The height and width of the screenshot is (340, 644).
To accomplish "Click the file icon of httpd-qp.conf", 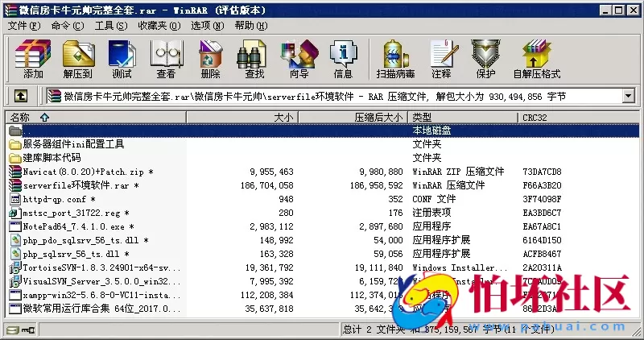I will [x=15, y=199].
